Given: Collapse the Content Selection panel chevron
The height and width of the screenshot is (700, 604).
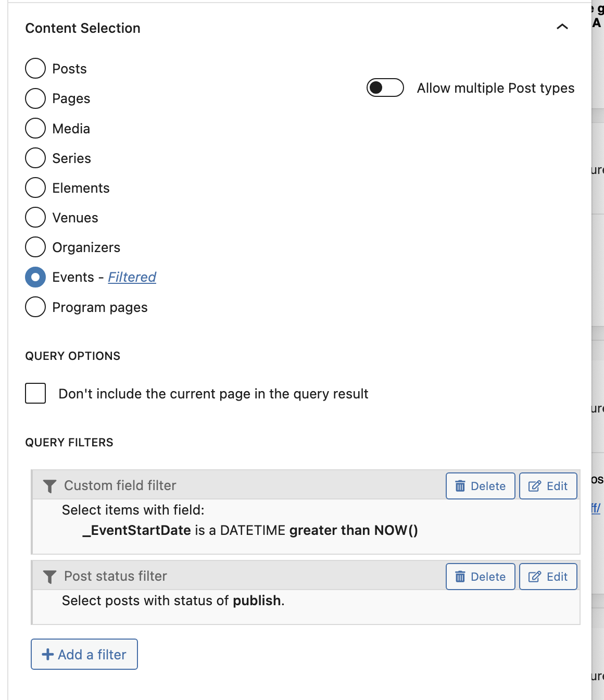Looking at the screenshot, I should tap(562, 27).
